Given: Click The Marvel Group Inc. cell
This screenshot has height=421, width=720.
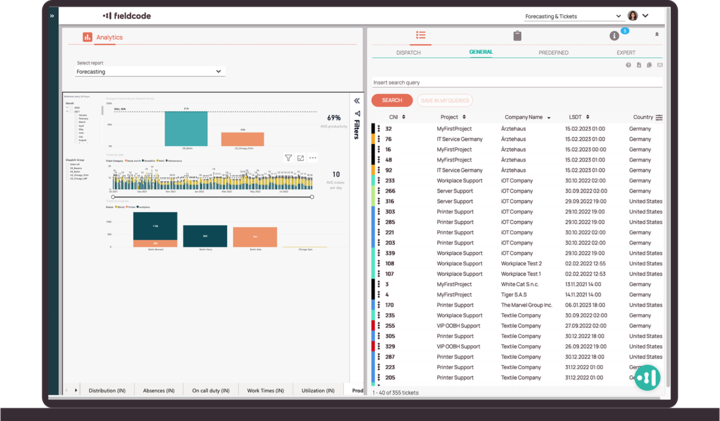Looking at the screenshot, I should pos(527,305).
